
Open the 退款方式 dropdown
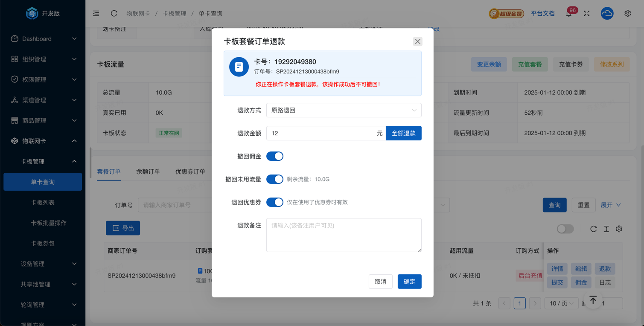(x=344, y=110)
